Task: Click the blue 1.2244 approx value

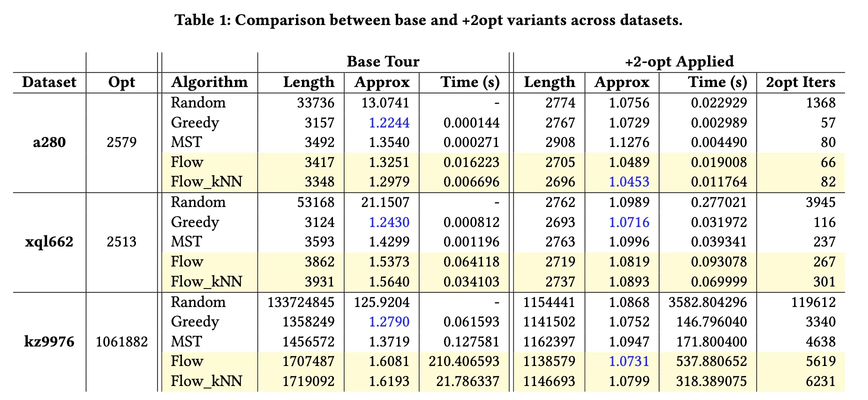Action: 388,122
